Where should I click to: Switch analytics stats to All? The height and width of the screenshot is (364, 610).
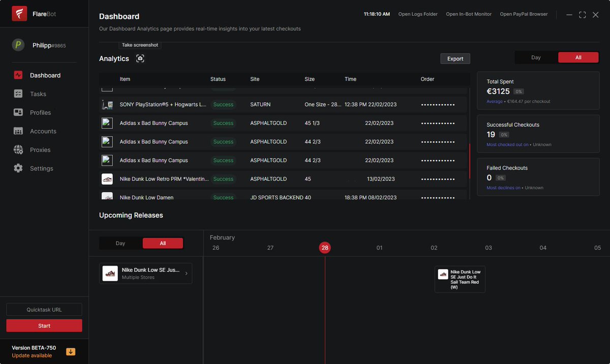(578, 57)
